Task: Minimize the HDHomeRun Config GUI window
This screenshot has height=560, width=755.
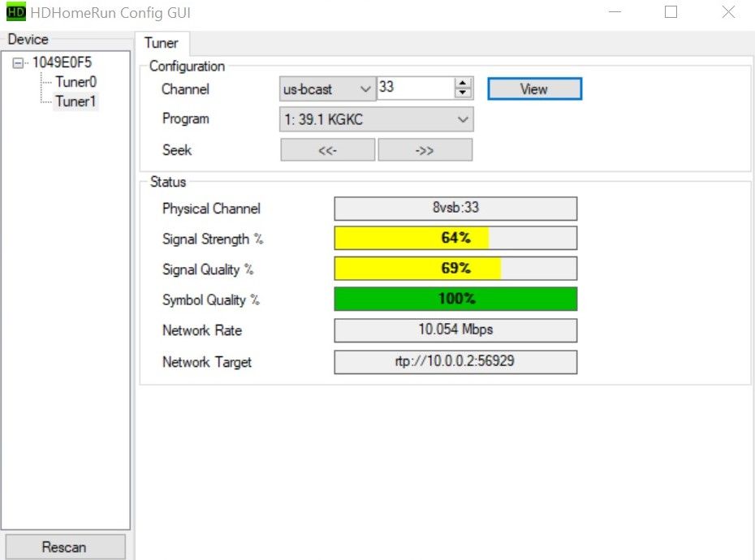Action: 615,11
